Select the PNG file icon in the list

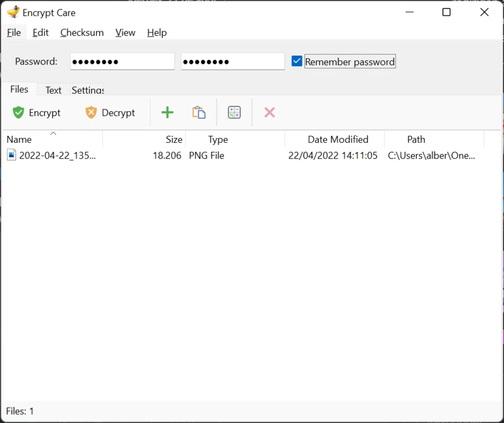click(x=12, y=155)
